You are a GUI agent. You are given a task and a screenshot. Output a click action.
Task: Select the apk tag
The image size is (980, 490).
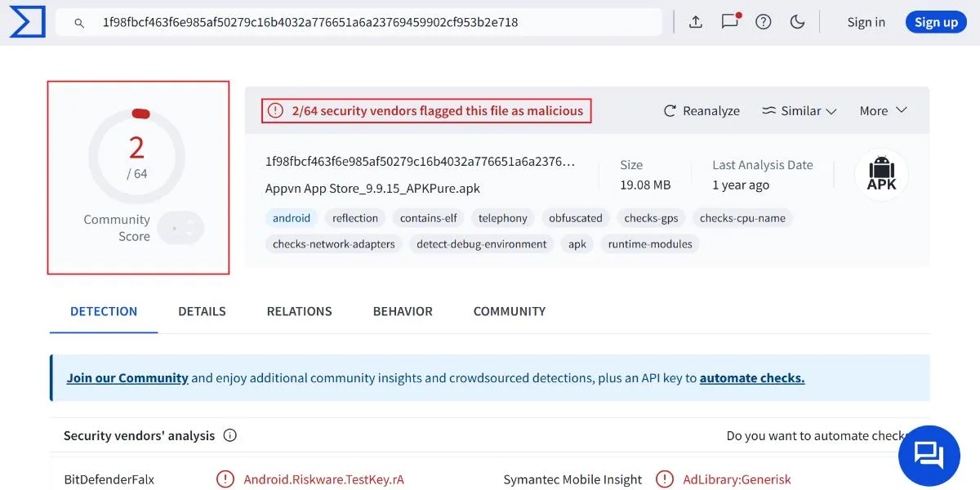(x=577, y=244)
